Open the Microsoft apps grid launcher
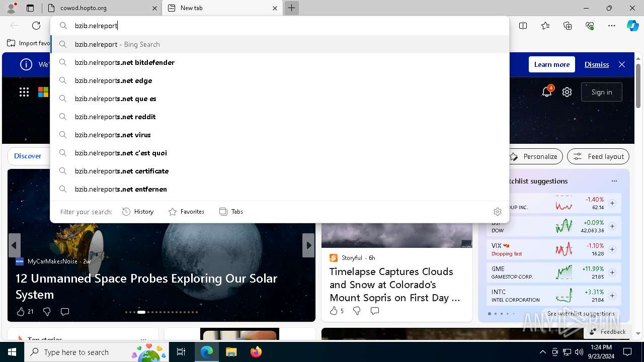This screenshot has width=644, height=362. pyautogui.click(x=24, y=92)
